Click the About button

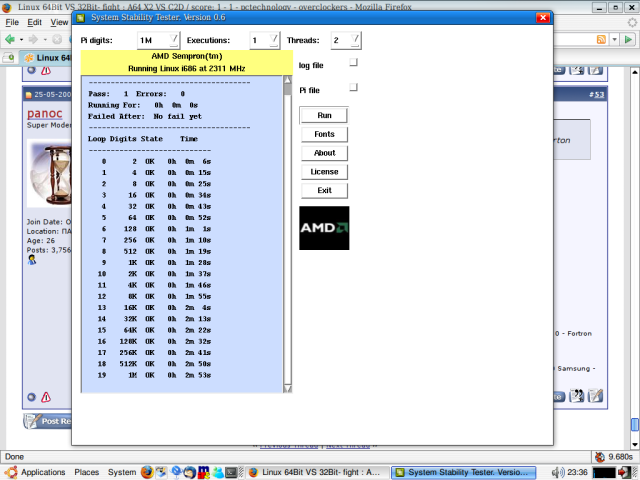(324, 153)
